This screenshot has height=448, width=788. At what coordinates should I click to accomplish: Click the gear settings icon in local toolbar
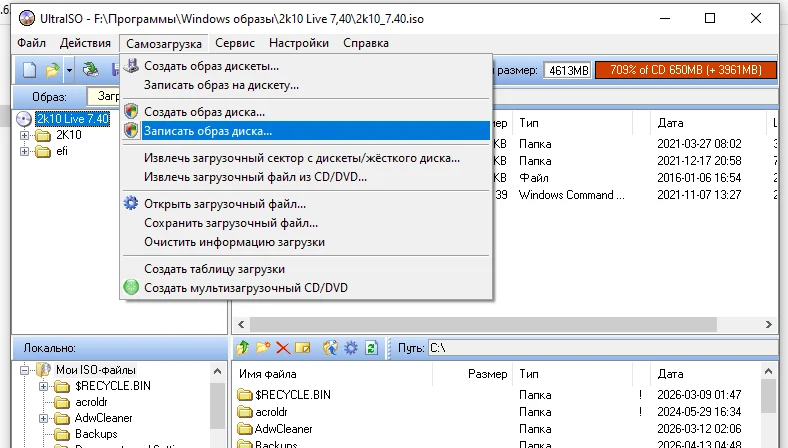click(350, 348)
